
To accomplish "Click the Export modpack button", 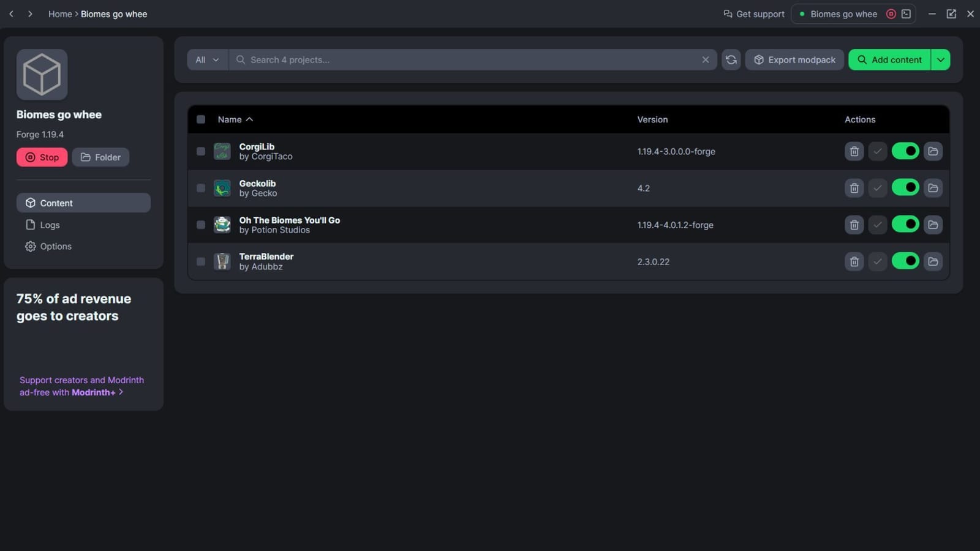I will [794, 60].
